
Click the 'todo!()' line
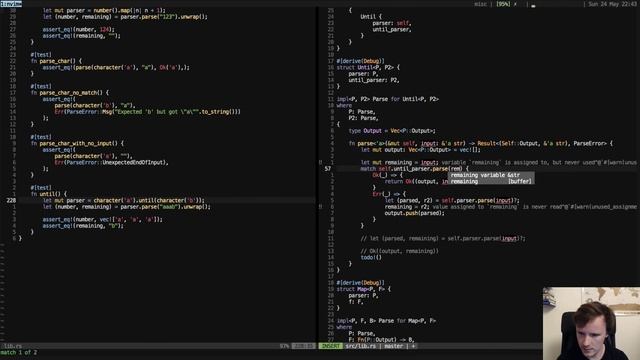[x=371, y=258]
